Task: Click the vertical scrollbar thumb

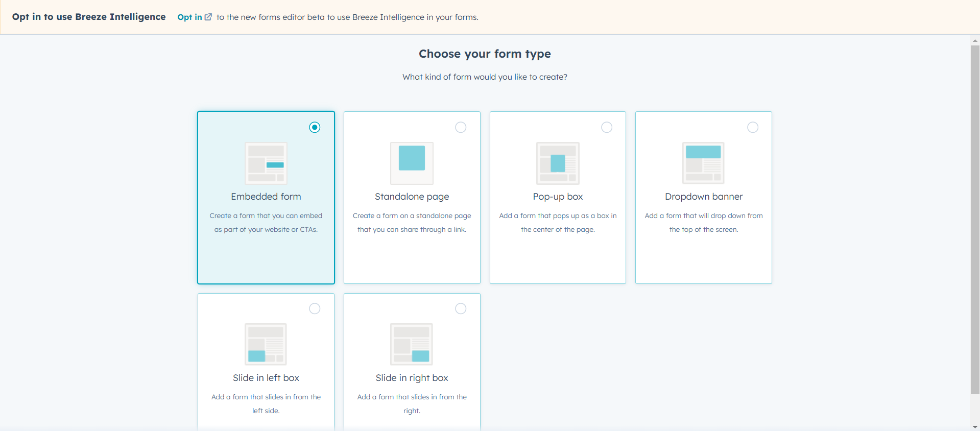Action: coord(975,220)
